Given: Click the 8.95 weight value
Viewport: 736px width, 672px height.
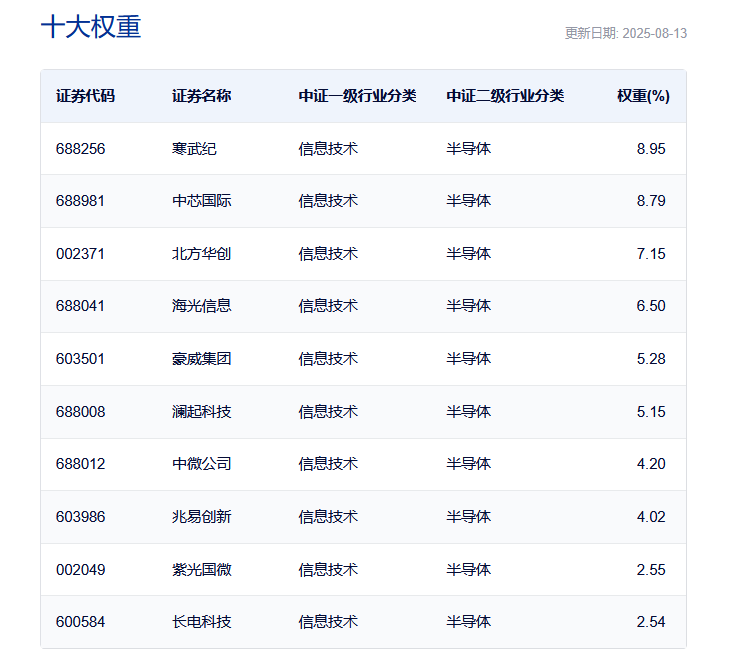Looking at the screenshot, I should 650,149.
